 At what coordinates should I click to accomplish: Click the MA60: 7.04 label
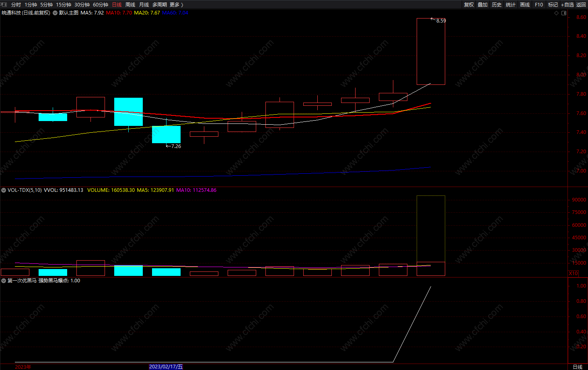pos(175,13)
